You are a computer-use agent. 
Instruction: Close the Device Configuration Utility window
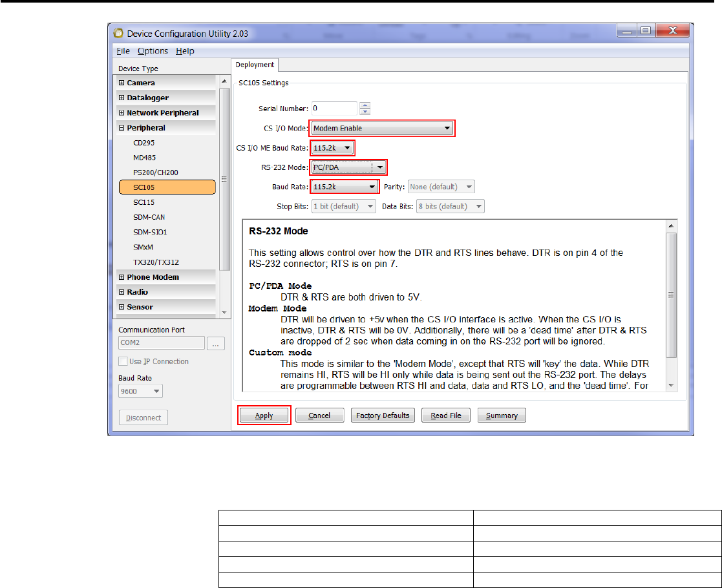tap(673, 31)
